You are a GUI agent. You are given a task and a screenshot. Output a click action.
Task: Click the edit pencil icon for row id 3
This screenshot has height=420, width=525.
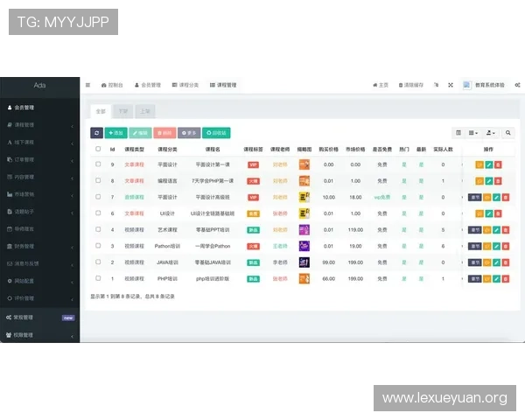pos(496,246)
